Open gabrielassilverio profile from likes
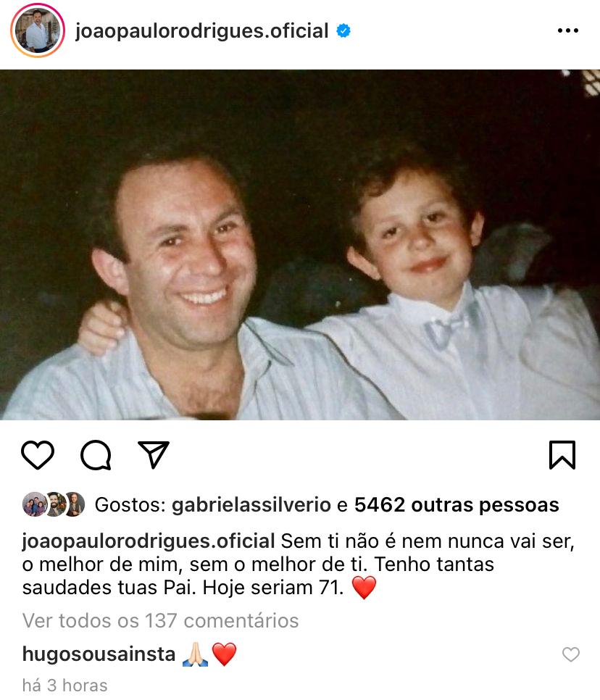The height and width of the screenshot is (700, 600). click(x=251, y=505)
